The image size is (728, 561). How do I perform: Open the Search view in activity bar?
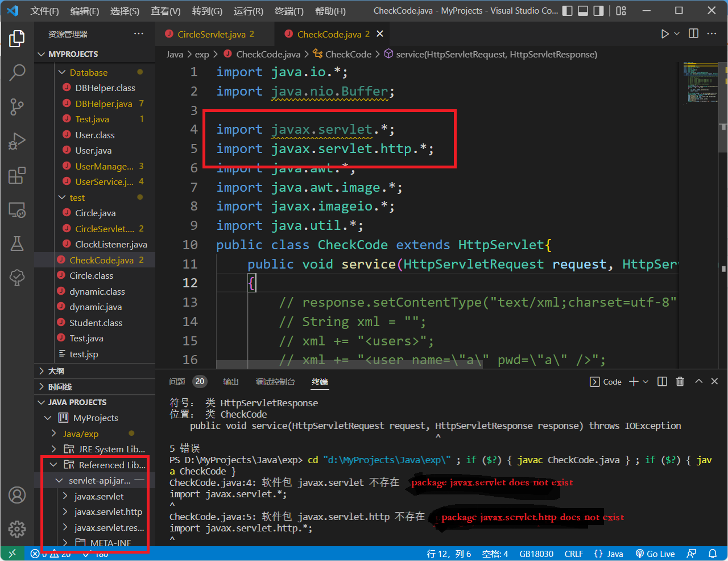[17, 72]
